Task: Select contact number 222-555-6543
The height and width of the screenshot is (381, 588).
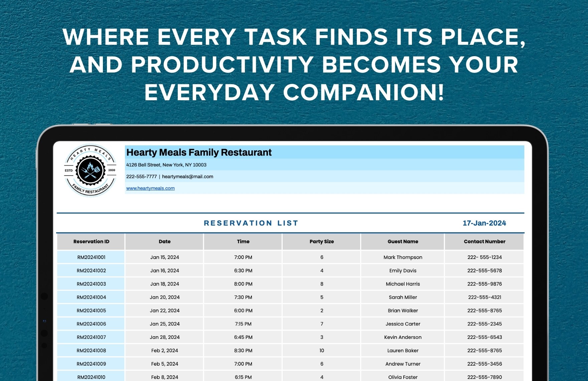Action: coord(484,337)
